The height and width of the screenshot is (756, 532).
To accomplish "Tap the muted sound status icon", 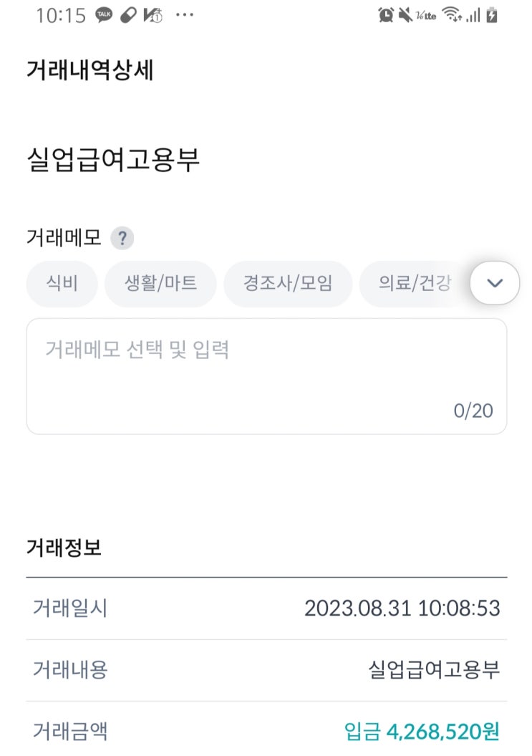I will [405, 16].
